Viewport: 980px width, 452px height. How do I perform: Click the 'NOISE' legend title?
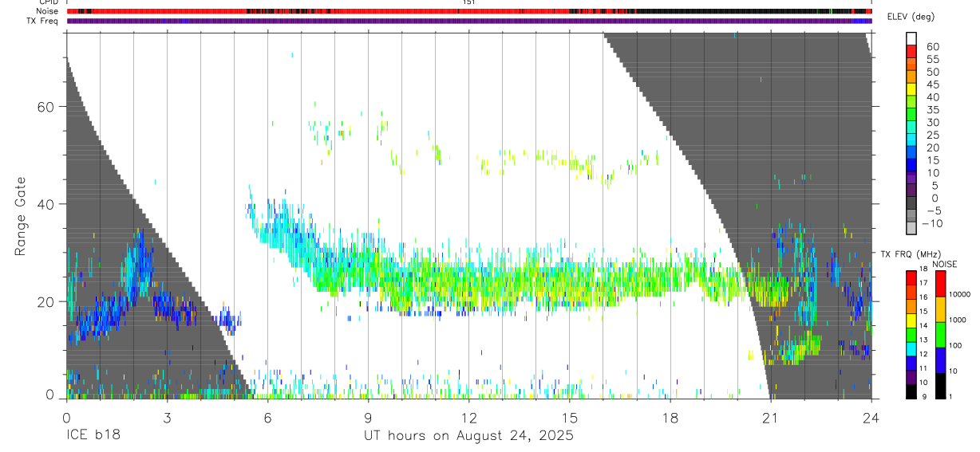point(945,264)
